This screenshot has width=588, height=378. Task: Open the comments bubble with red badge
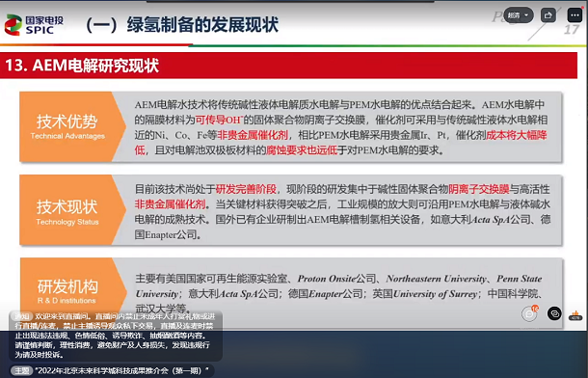pos(530,313)
